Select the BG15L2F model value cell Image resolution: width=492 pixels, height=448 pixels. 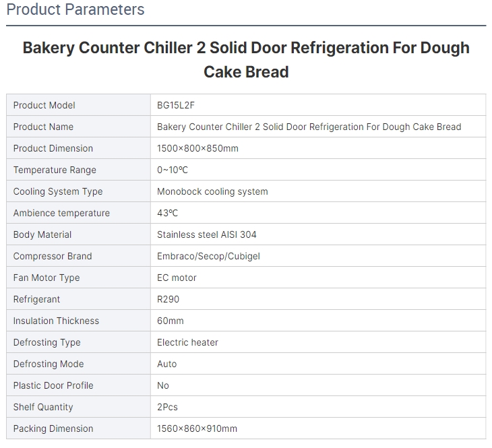318,105
